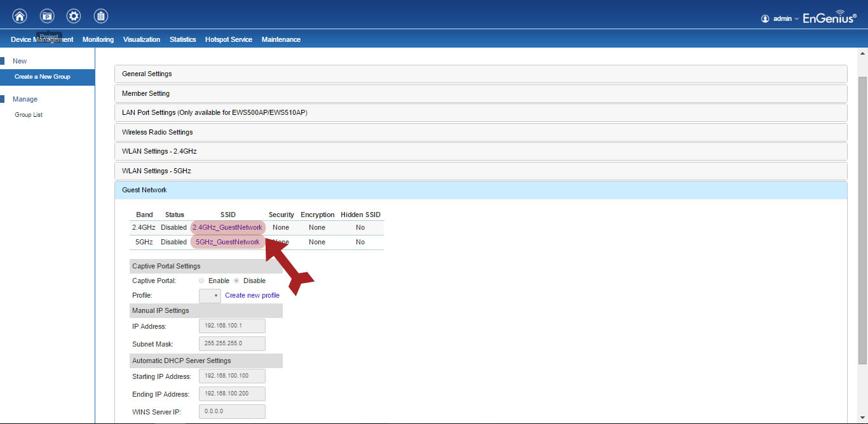868x424 pixels.
Task: Click the 2.4GHz_GuestNetwork SSID link
Action: pyautogui.click(x=227, y=227)
